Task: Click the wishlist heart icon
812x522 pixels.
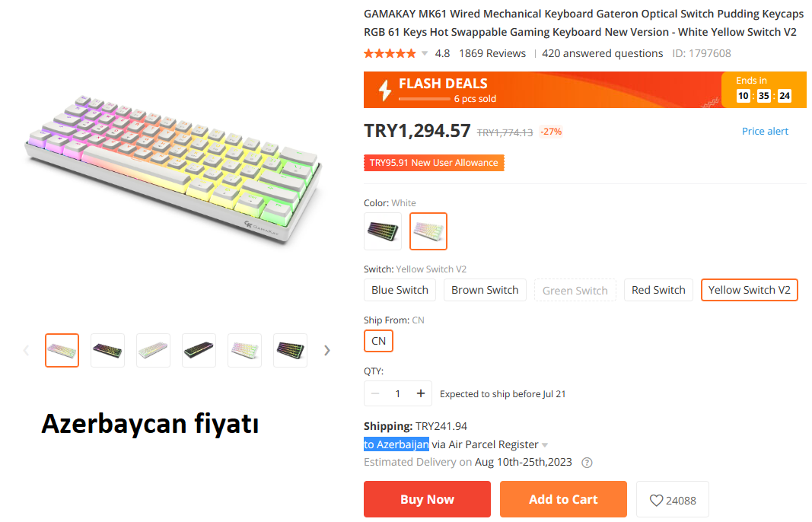Action: click(656, 501)
